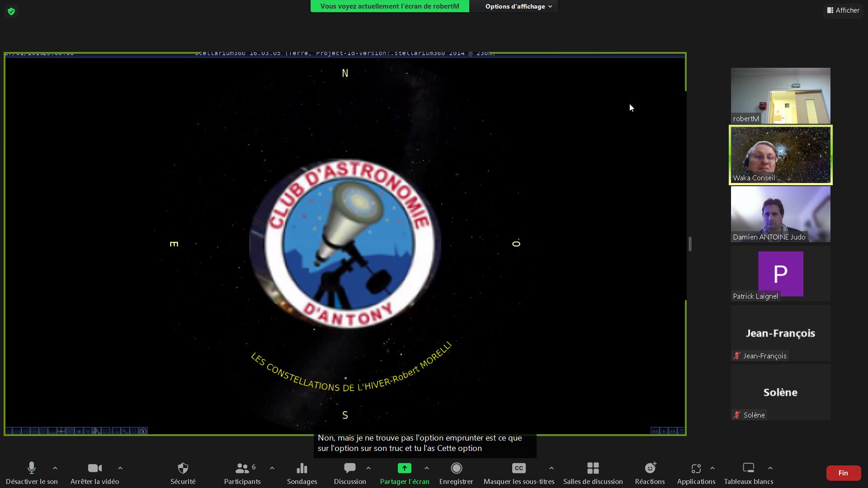Open video options caret beside camera
This screenshot has width=868, height=488.
click(120, 468)
